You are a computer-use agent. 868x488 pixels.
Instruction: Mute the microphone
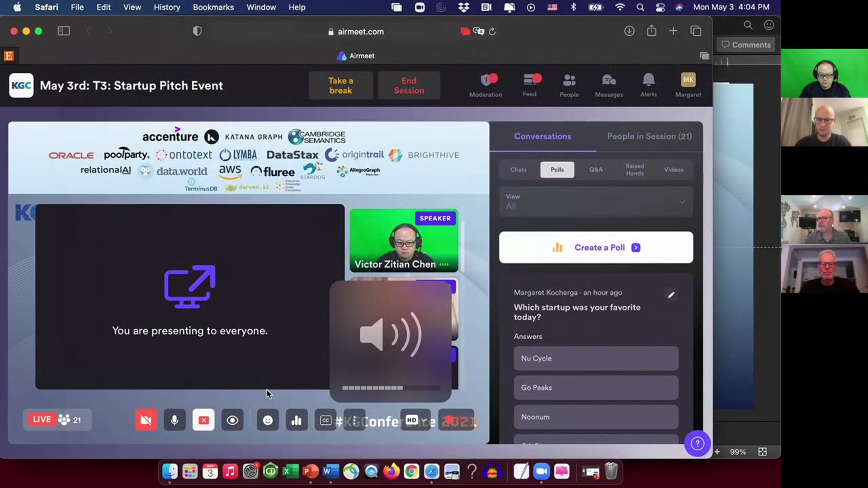[x=175, y=420]
